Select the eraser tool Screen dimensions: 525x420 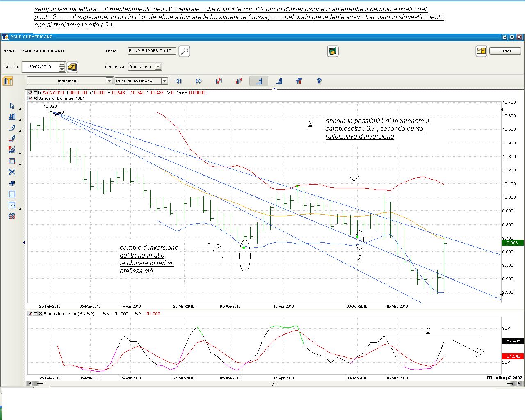12,183
